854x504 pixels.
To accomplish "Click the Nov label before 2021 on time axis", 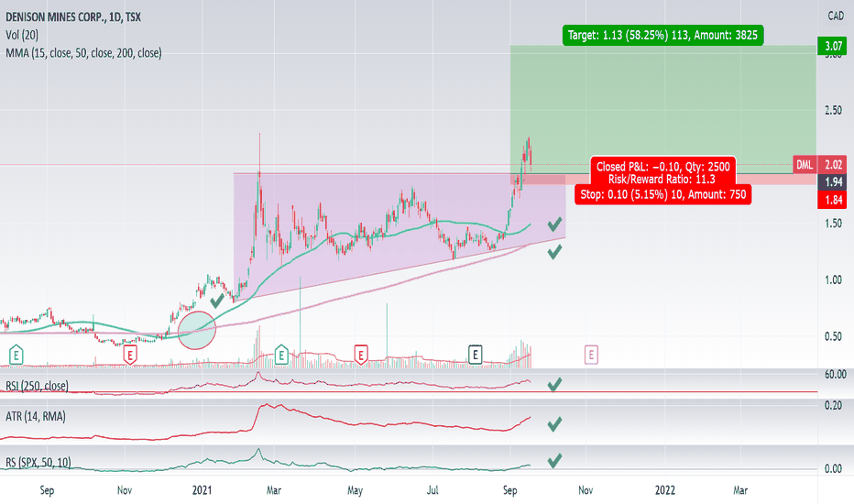I will pos(125,490).
